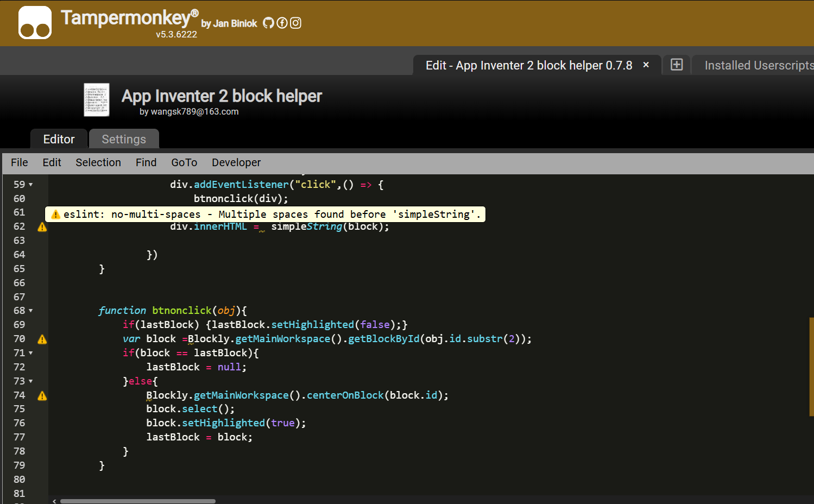Fold the if block at line 71
The width and height of the screenshot is (814, 504).
click(31, 353)
